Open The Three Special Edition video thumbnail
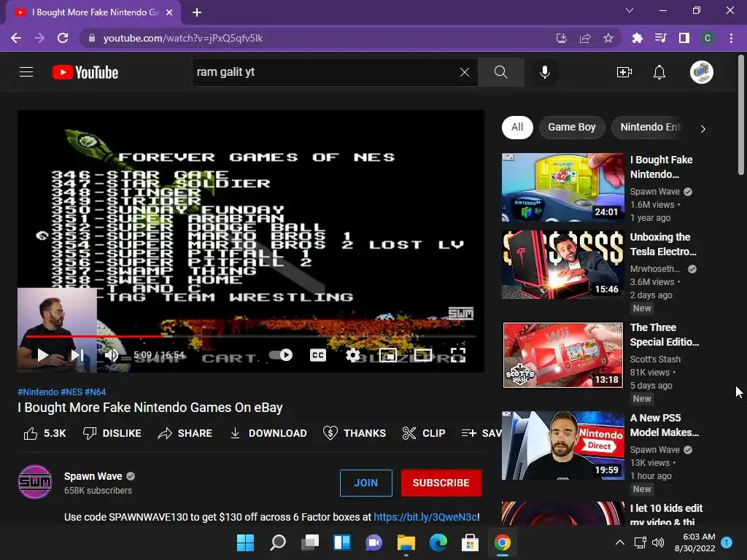This screenshot has width=747, height=560. (562, 355)
